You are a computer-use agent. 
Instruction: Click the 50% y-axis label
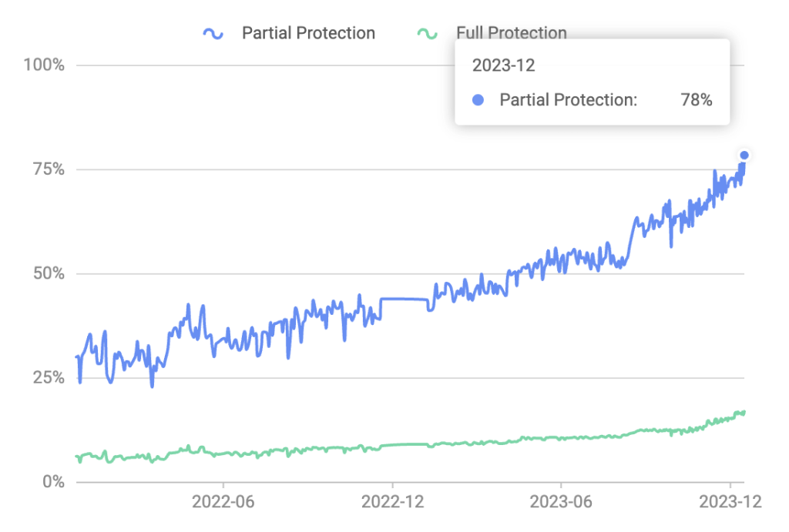click(x=48, y=274)
